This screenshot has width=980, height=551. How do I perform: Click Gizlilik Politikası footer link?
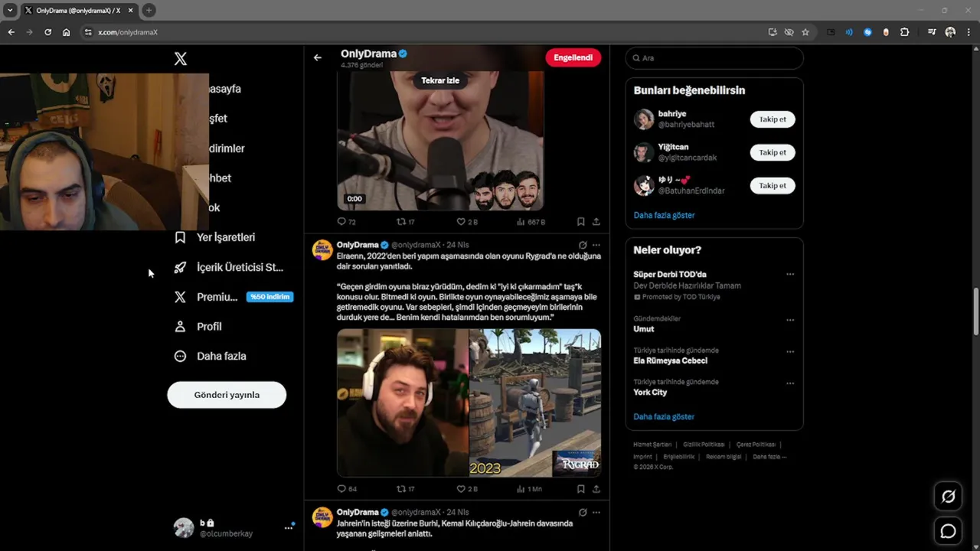704,445
